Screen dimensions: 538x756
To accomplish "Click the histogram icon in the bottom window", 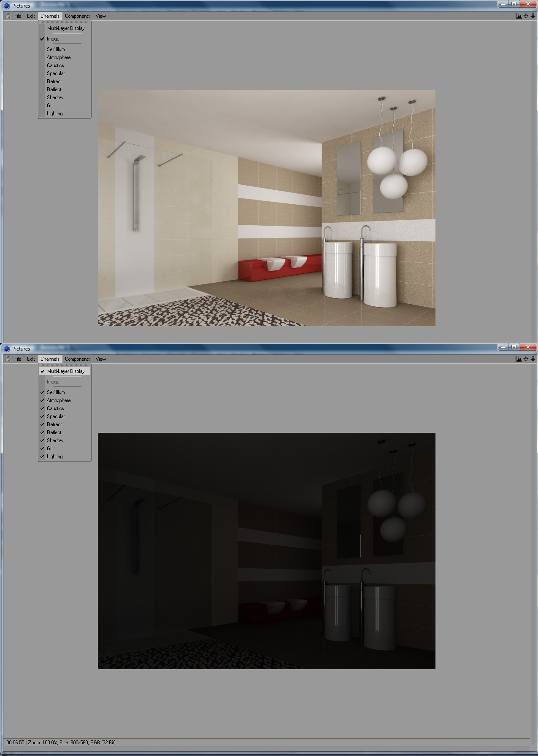I will 518,359.
